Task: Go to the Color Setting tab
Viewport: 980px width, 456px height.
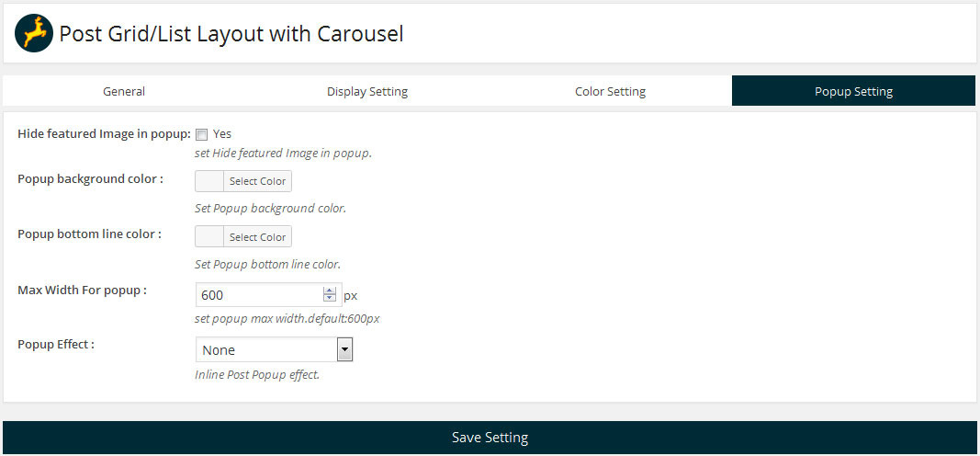Action: point(610,91)
